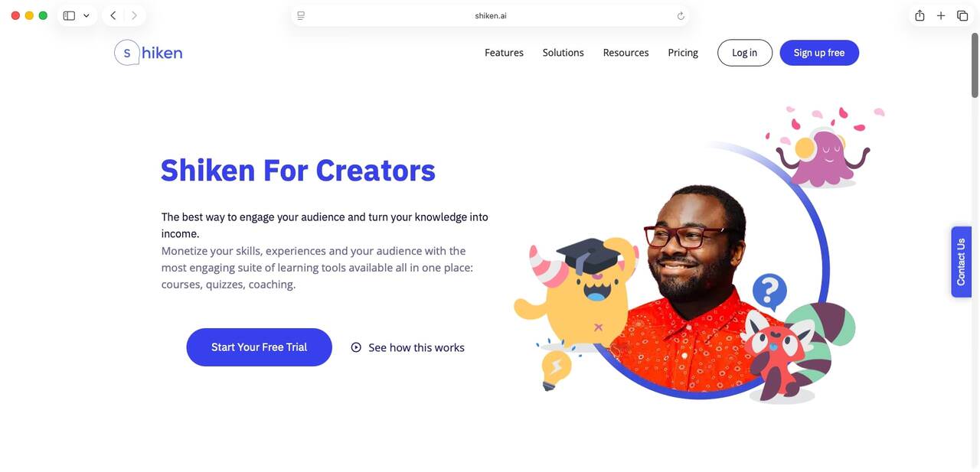The height and width of the screenshot is (472, 980).
Task: Open the Features menu
Action: point(504,53)
